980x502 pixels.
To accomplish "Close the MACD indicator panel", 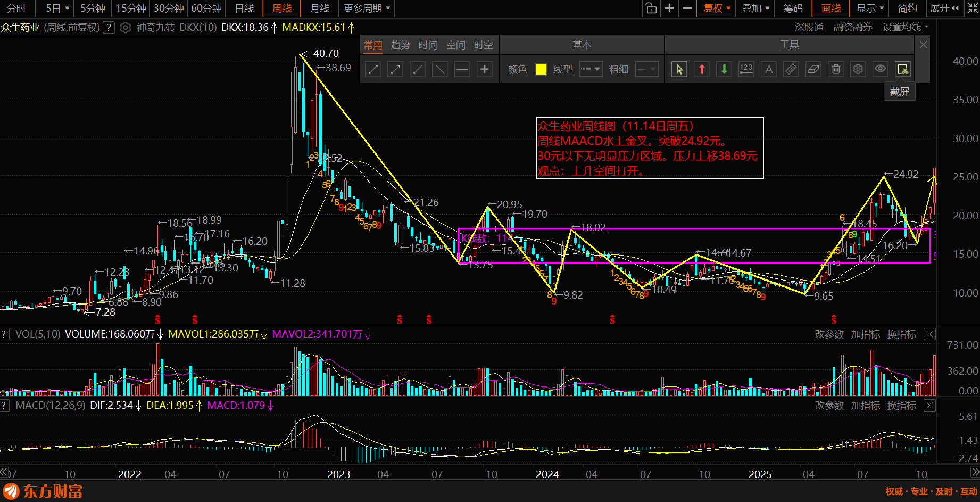I will click(929, 406).
